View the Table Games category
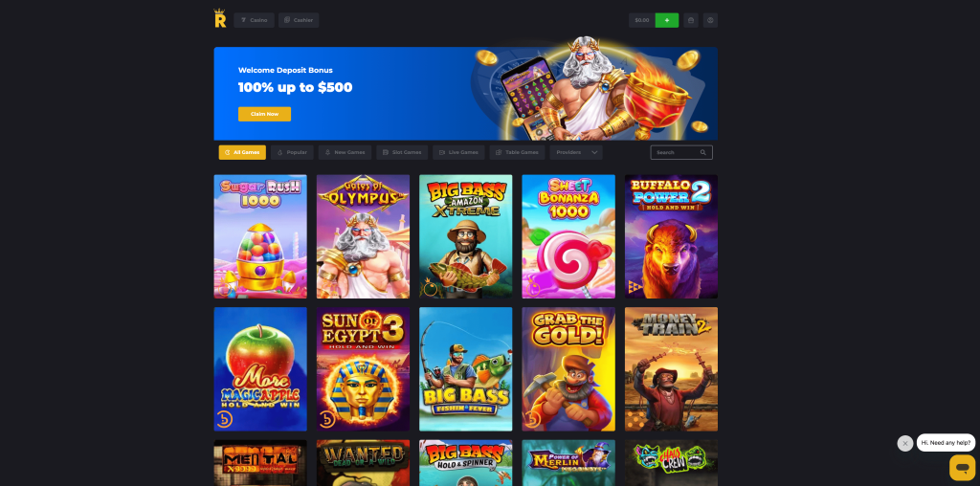Screen dimensions: 980x486 tap(517, 152)
